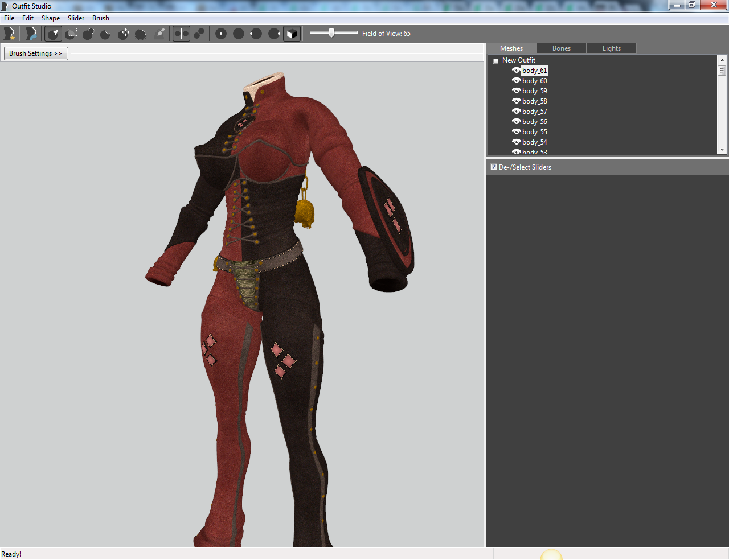729x560 pixels.
Task: Select the body_54 mesh name
Action: click(535, 142)
